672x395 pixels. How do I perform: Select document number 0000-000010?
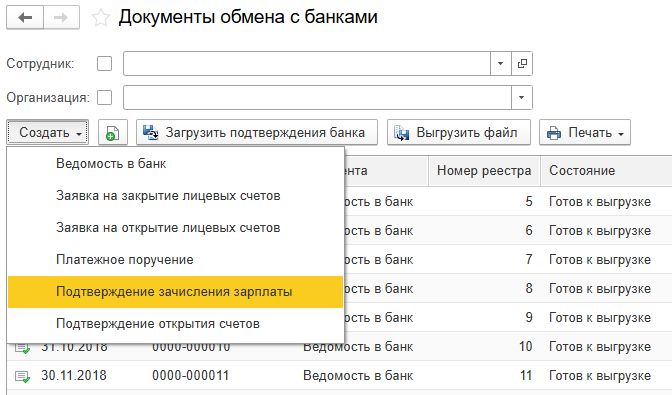(x=190, y=347)
